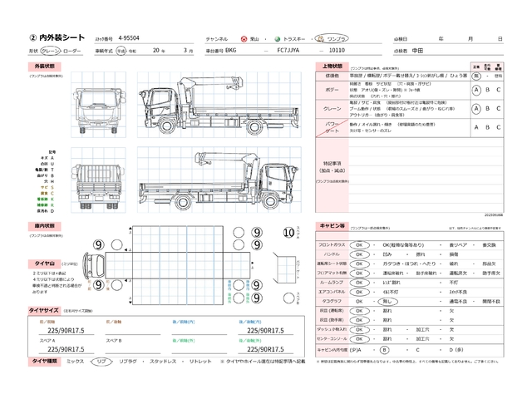Click the circled クレーン shape marker
Image resolution: width=532 pixels, height=399 pixels.
tap(42, 49)
